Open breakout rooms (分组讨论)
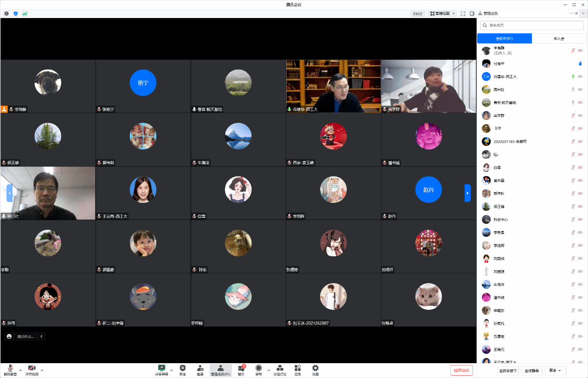Viewport: 588px width, 378px height. pos(280,370)
